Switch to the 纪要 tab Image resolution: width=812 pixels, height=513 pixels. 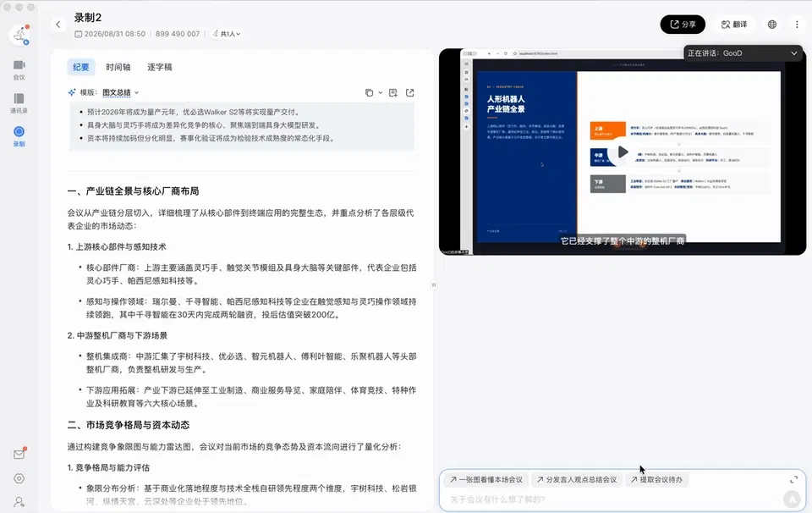coord(81,67)
